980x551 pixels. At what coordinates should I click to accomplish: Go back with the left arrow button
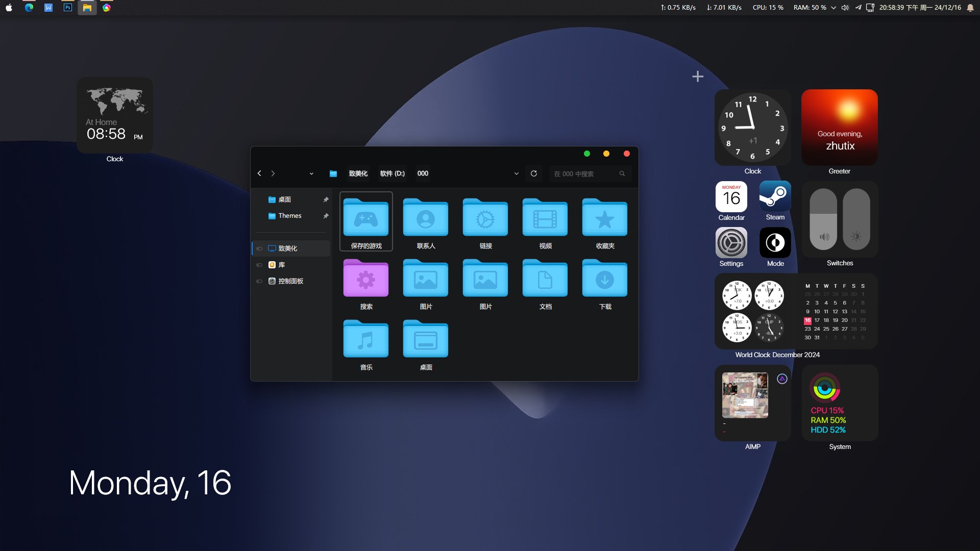[259, 173]
